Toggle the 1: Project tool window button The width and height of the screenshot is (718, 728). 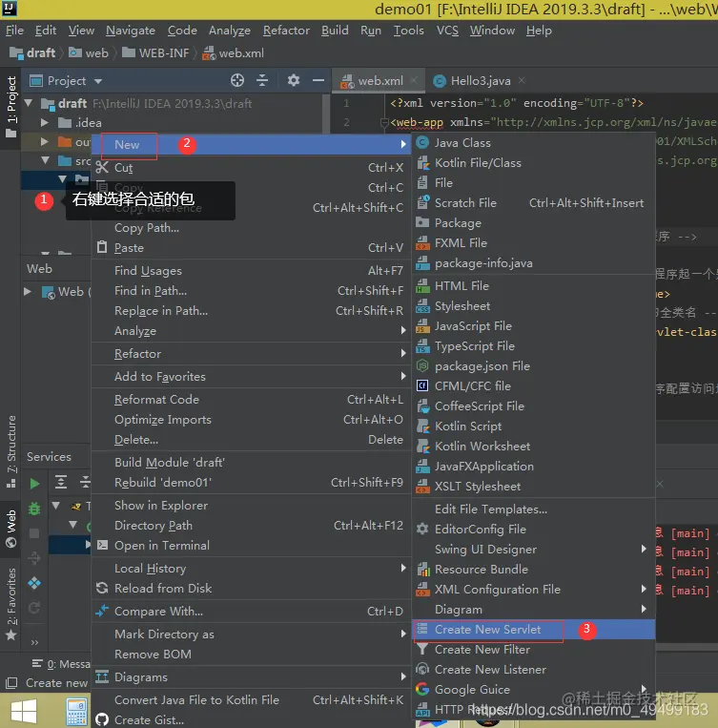(10, 108)
